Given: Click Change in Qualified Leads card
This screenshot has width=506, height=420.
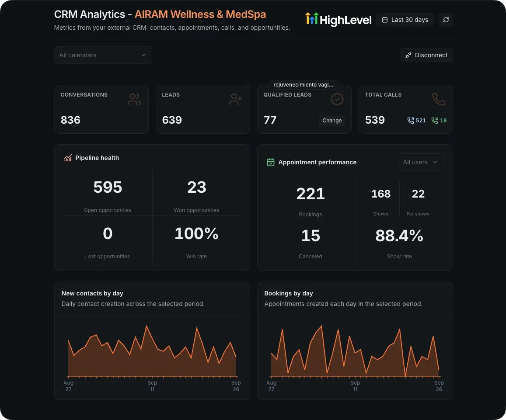Looking at the screenshot, I should [x=332, y=120].
